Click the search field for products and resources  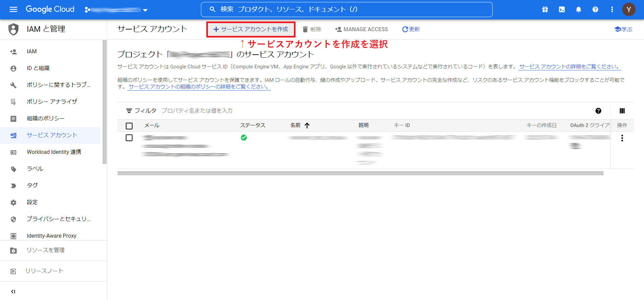(346, 9)
